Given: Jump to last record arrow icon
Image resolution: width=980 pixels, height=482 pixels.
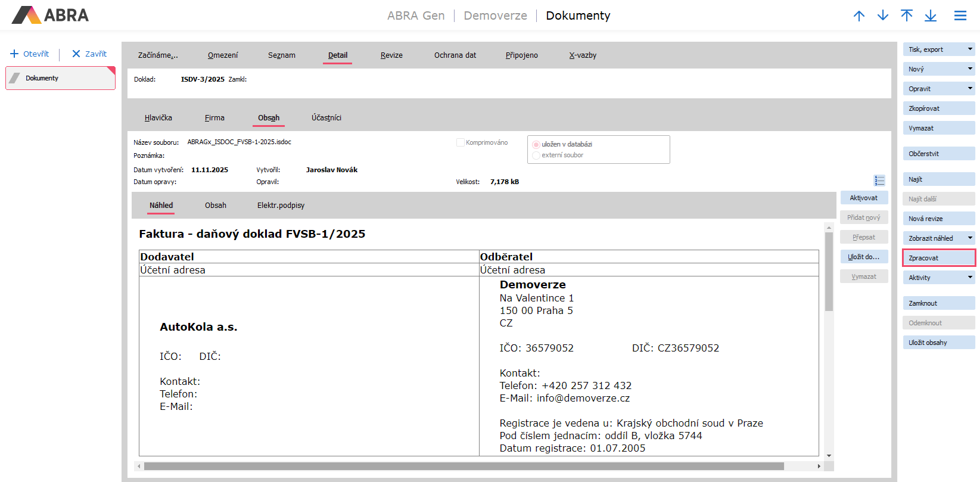Looking at the screenshot, I should coord(931,16).
